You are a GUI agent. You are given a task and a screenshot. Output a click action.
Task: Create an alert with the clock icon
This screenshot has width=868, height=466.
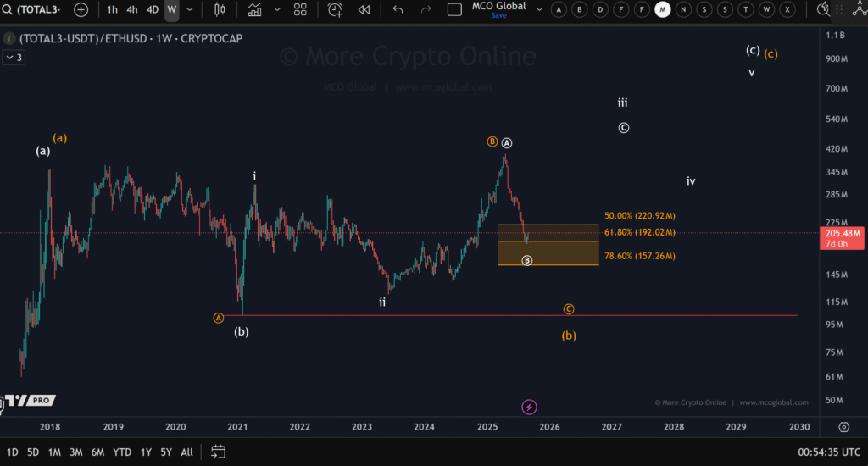point(335,10)
